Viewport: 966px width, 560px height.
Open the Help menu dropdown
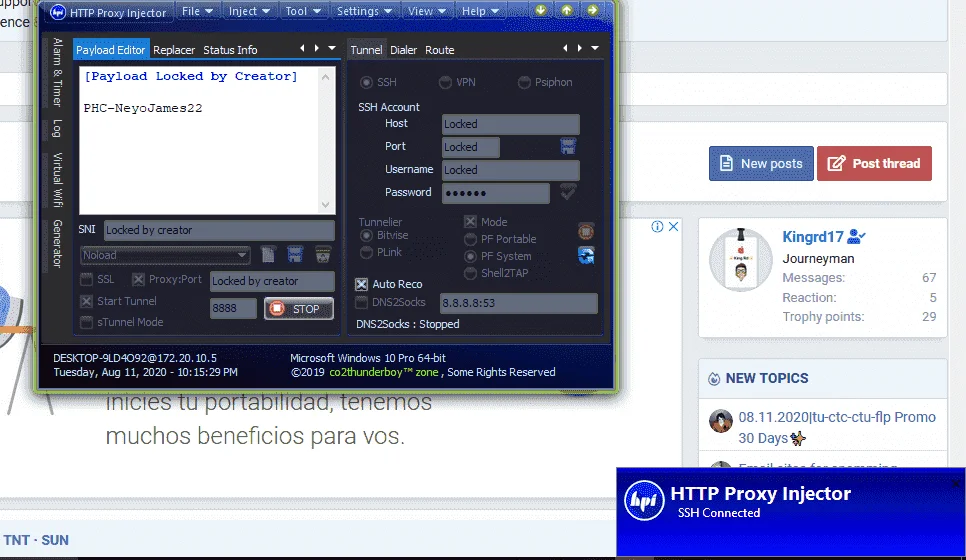pos(480,11)
